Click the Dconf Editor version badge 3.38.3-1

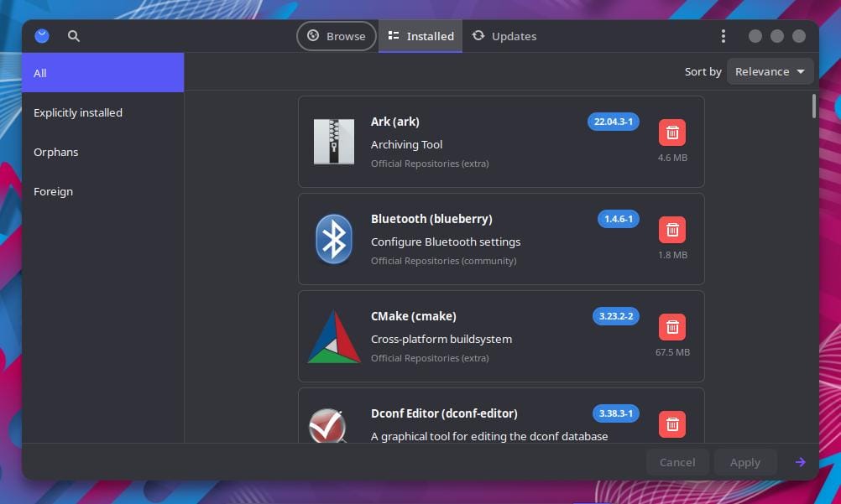616,413
